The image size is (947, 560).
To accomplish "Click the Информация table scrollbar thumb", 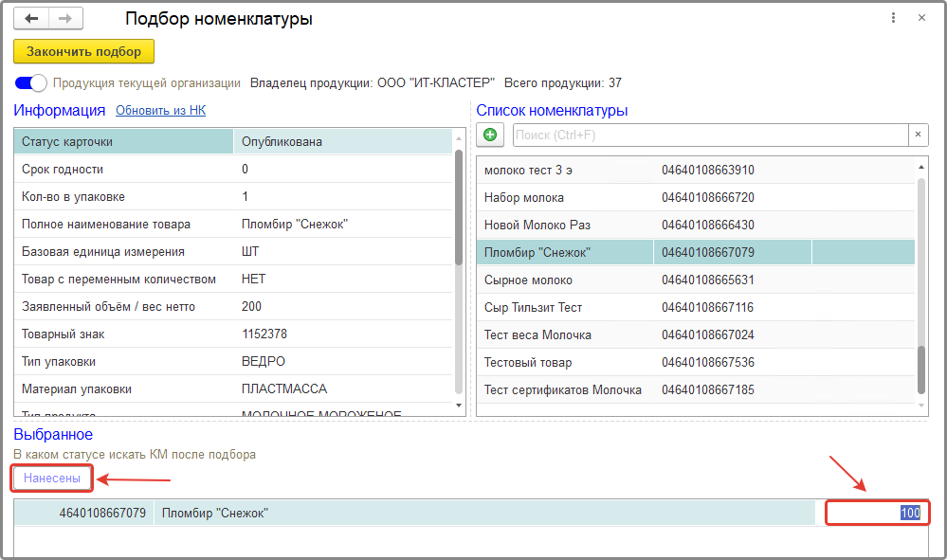I will pos(459,208).
